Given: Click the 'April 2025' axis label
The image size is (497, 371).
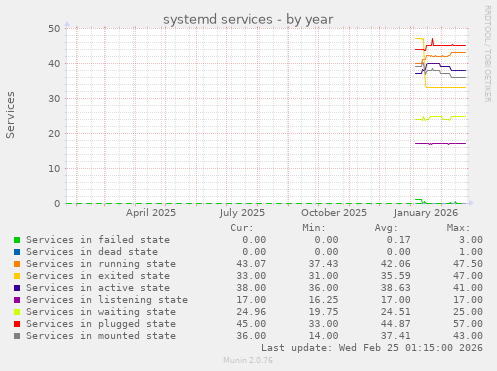Looking at the screenshot, I should click(151, 213).
